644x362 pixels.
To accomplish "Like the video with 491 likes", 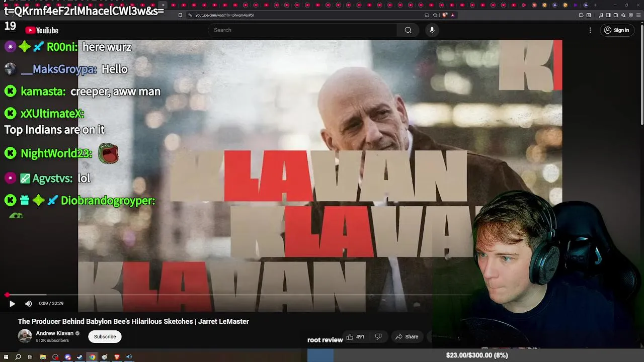I will [x=355, y=336].
